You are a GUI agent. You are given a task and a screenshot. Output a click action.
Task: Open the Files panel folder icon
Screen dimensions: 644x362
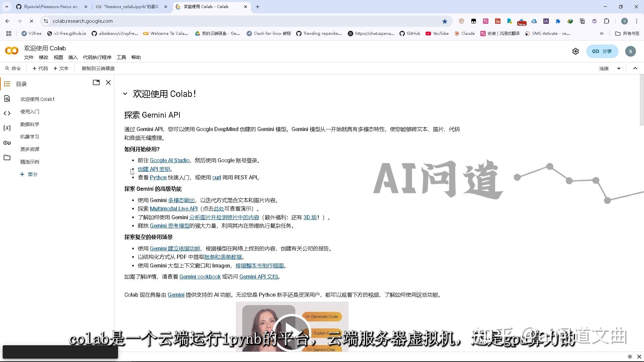(7, 158)
